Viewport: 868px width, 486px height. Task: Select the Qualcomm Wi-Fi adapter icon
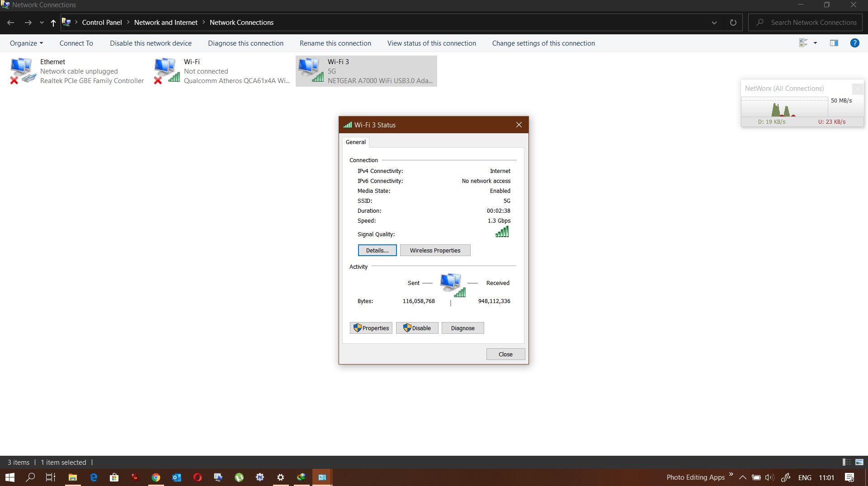pyautogui.click(x=166, y=71)
